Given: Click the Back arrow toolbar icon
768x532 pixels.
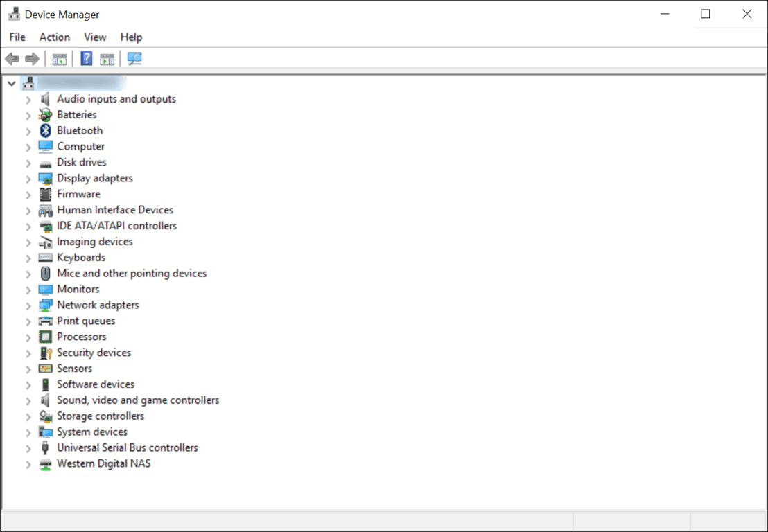Looking at the screenshot, I should tap(12, 59).
